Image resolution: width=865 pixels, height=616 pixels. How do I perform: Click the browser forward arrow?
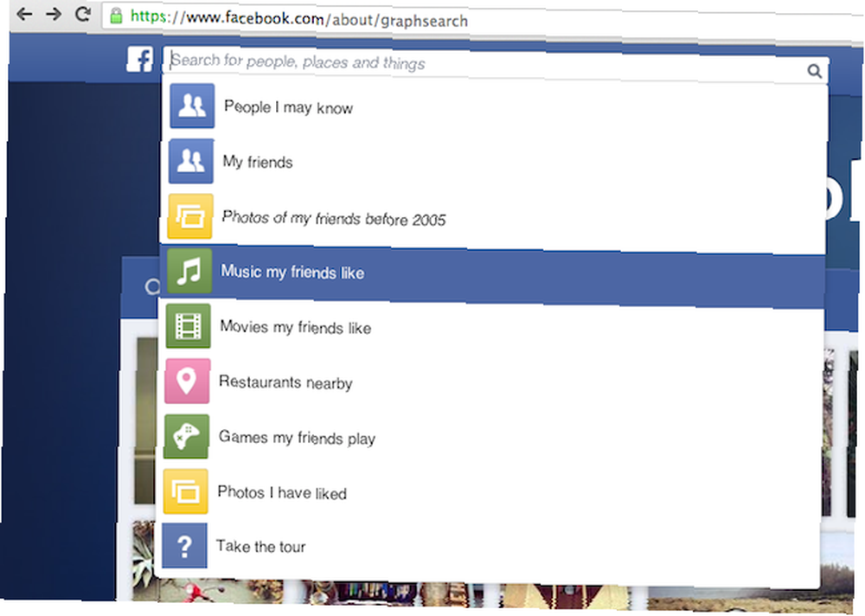(54, 13)
